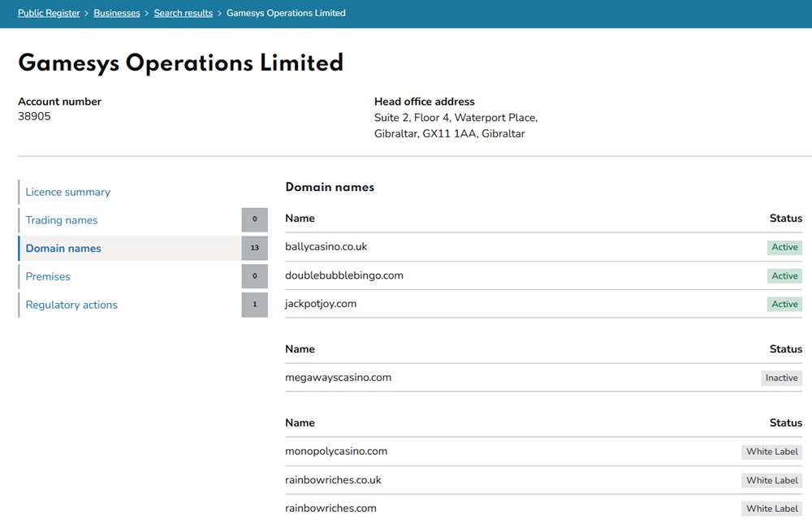The width and height of the screenshot is (812, 520).
Task: Open the Licence summary section
Action: click(x=68, y=192)
